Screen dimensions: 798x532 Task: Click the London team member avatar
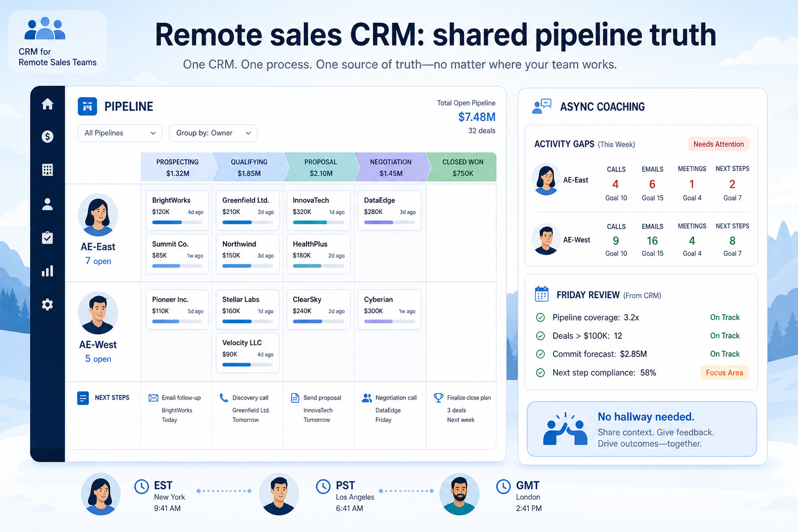(x=459, y=494)
